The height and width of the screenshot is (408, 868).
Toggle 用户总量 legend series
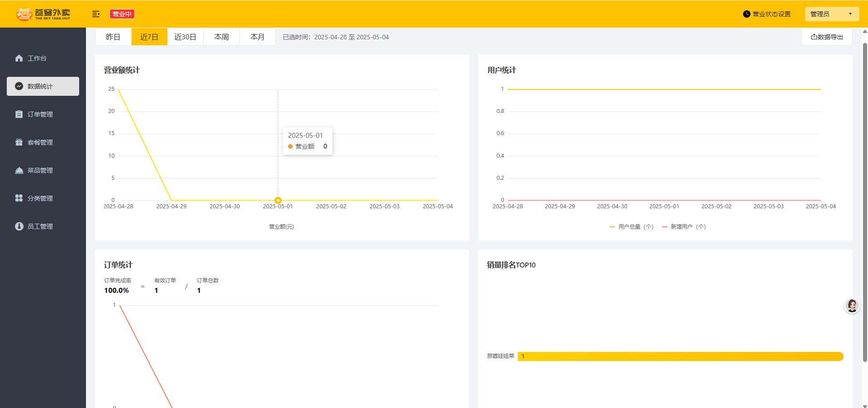(x=631, y=227)
